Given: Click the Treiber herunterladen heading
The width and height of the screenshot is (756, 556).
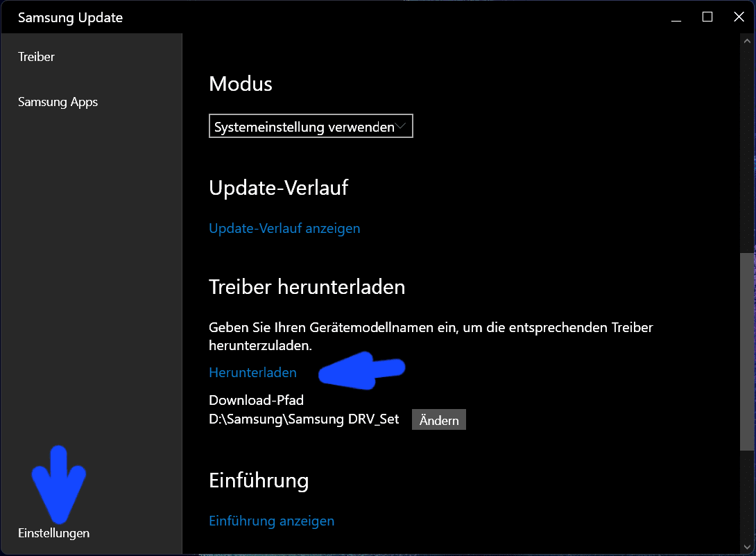Looking at the screenshot, I should coord(307,287).
